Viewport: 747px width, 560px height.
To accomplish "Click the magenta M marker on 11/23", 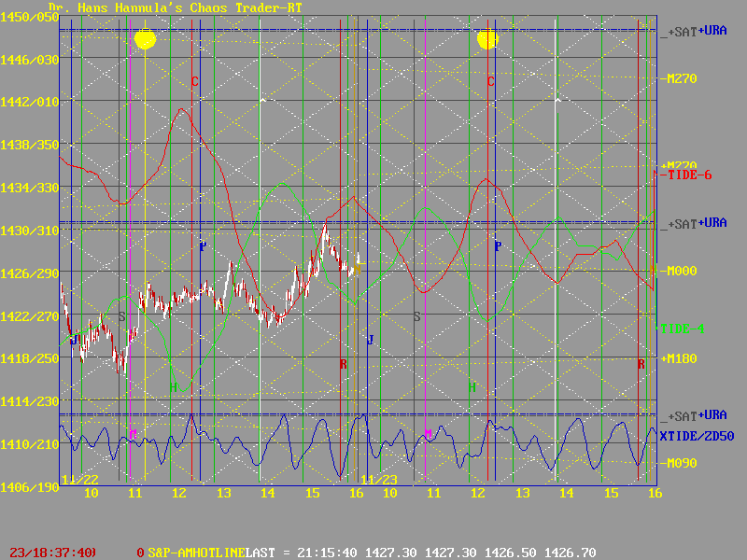I will point(428,434).
